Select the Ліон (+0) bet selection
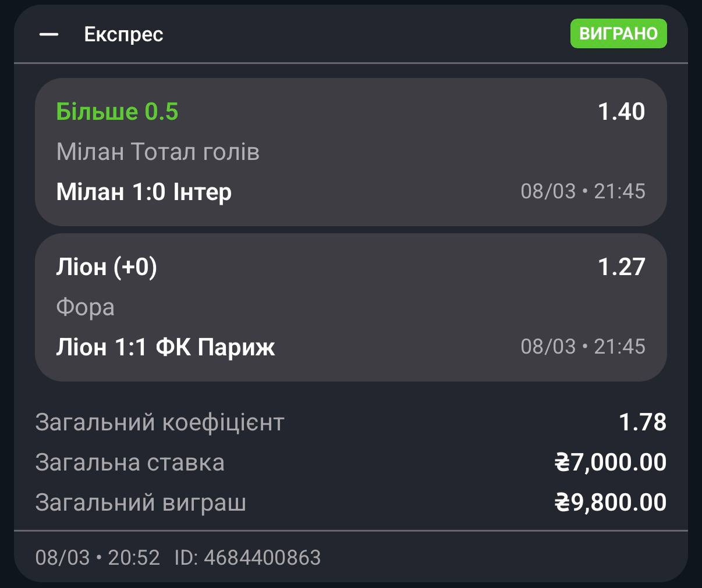This screenshot has height=588, width=702. pos(107,267)
